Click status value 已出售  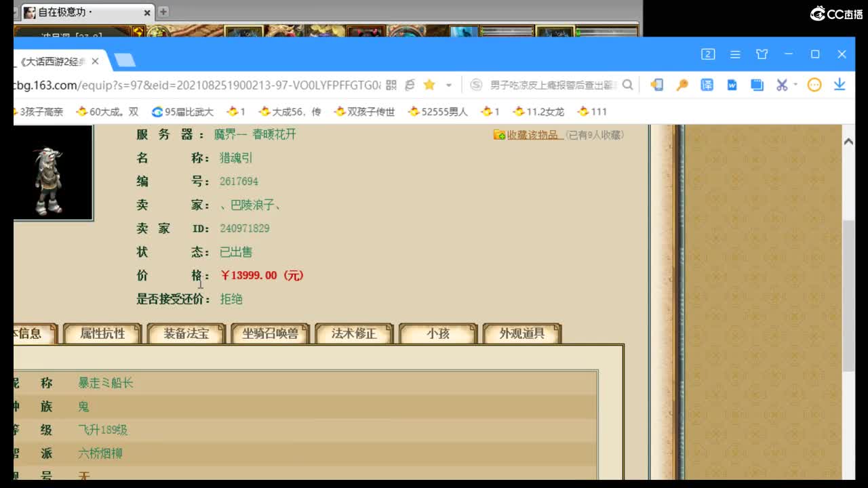[x=236, y=252]
